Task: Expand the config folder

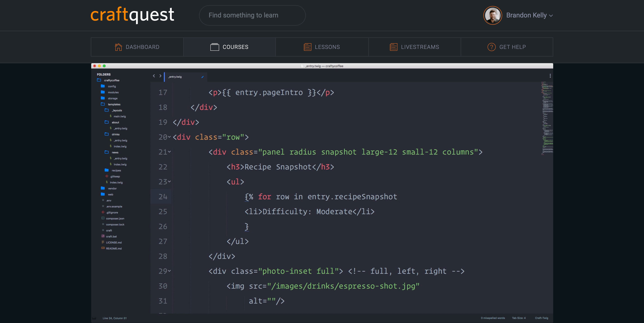Action: (108, 86)
